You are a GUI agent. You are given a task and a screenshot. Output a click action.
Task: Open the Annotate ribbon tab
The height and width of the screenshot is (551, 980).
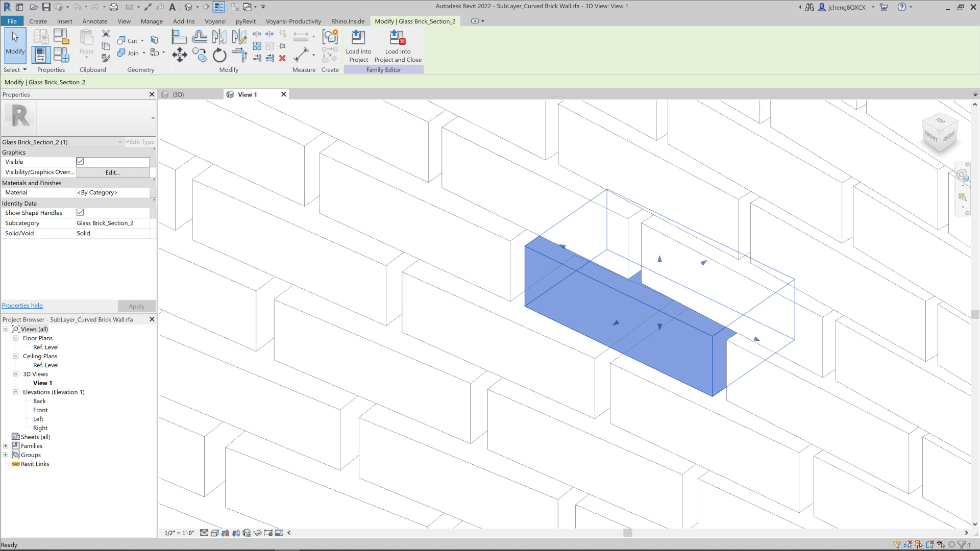click(x=94, y=21)
